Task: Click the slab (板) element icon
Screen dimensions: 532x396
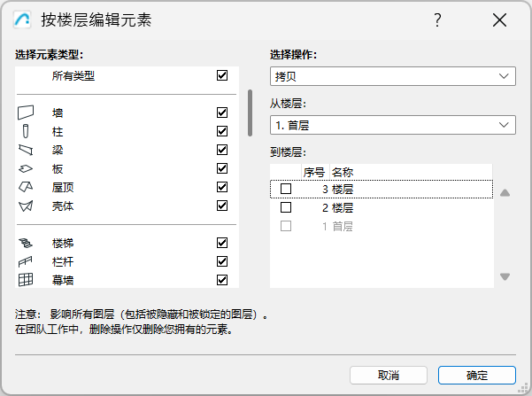Action: 26,168
